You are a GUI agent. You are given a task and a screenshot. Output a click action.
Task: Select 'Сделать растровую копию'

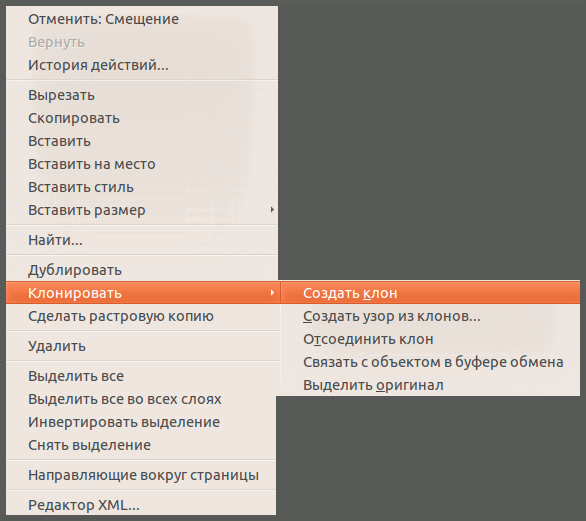[142, 316]
